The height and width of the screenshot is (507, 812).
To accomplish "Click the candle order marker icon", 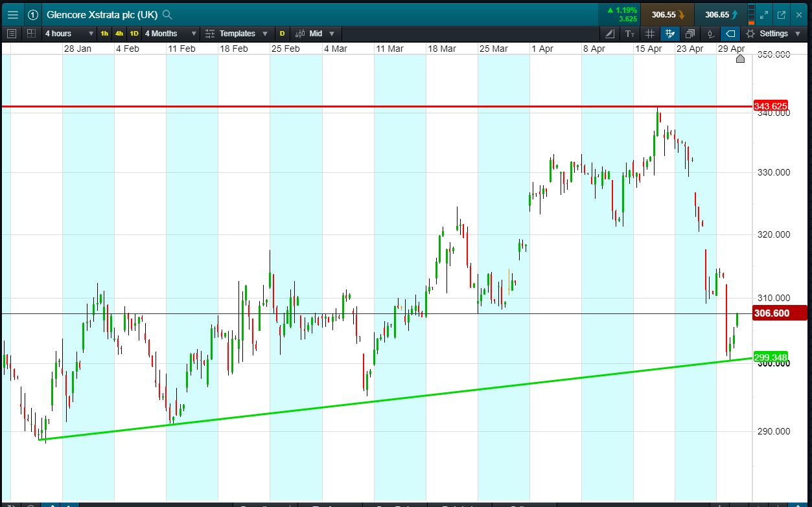I will [x=710, y=34].
